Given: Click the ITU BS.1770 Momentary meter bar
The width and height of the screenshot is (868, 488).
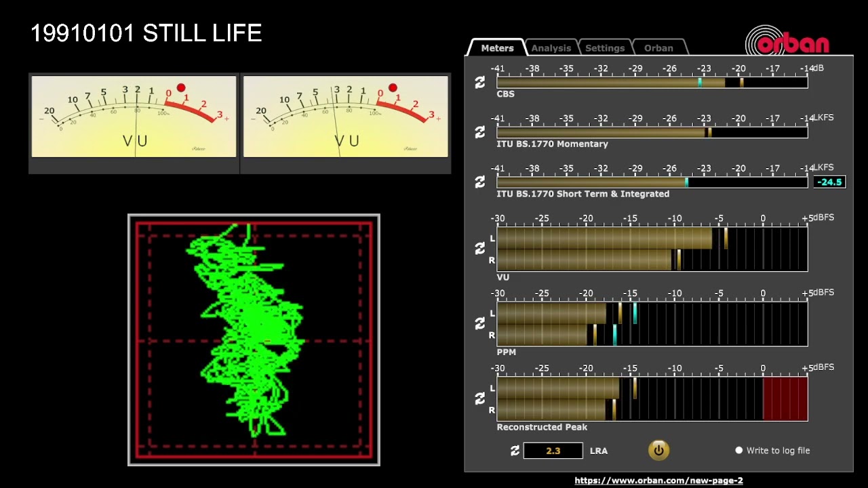Looking at the screenshot, I should (x=652, y=132).
